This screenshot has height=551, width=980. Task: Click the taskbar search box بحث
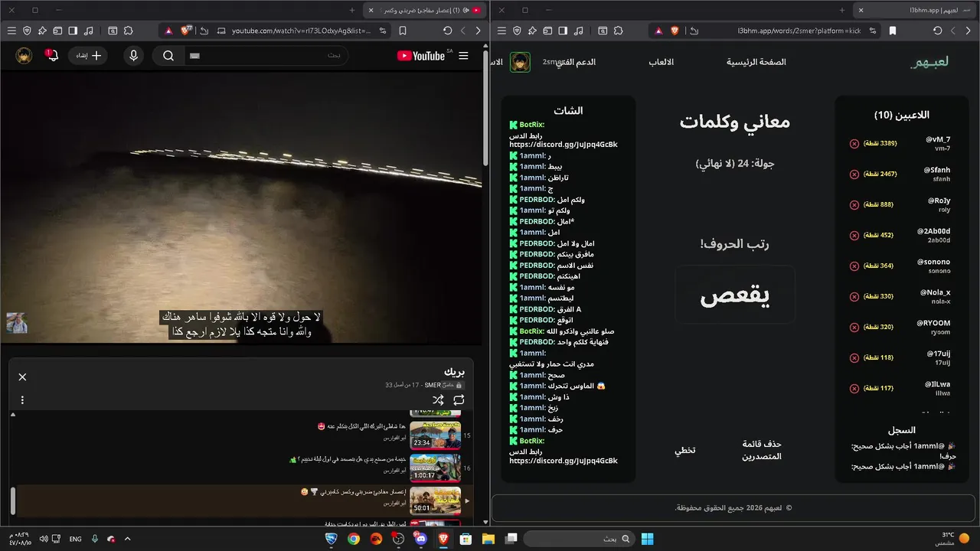pyautogui.click(x=580, y=539)
